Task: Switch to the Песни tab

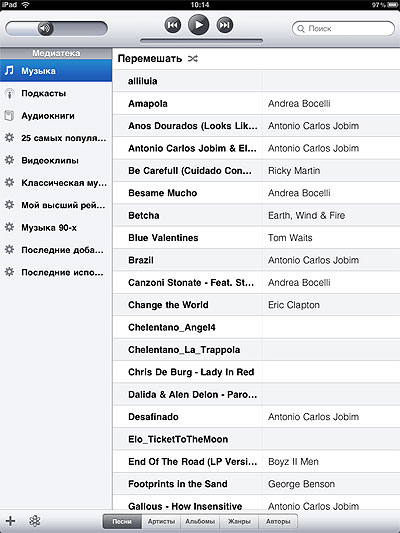Action: (x=122, y=521)
